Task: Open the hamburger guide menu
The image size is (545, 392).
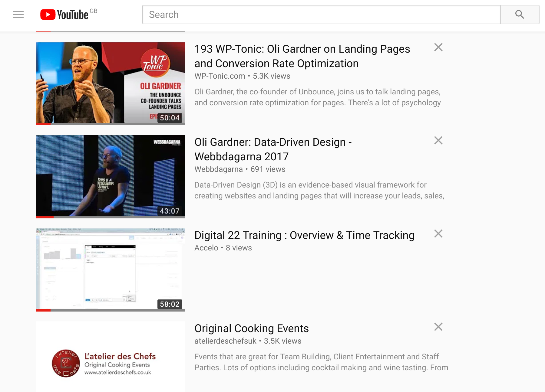Action: 18,15
